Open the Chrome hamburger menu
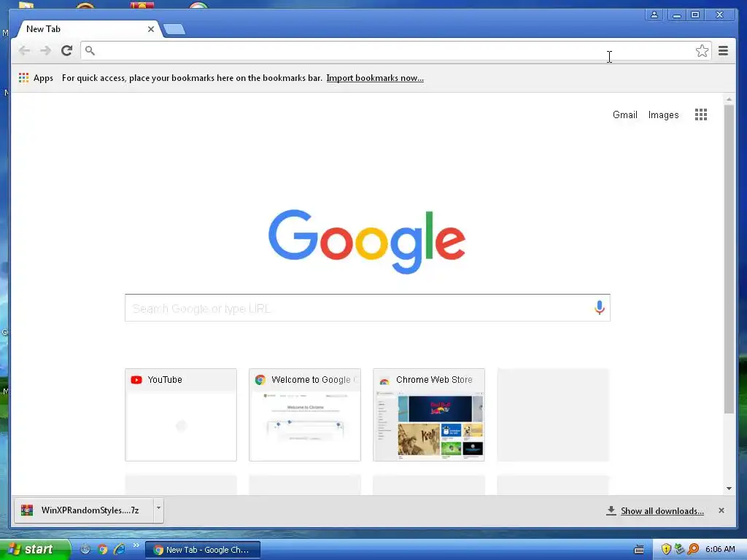The width and height of the screenshot is (747, 560). tap(723, 50)
